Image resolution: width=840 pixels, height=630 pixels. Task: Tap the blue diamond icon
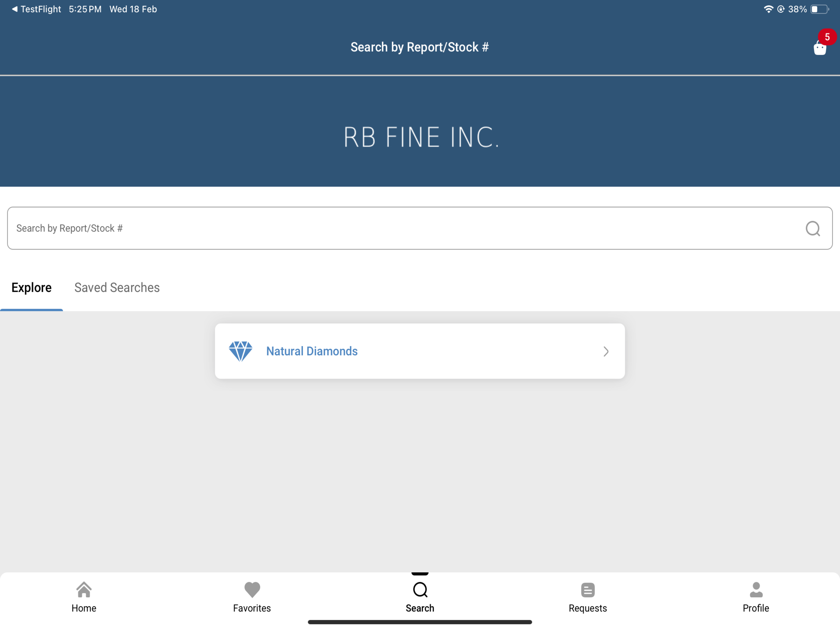point(240,351)
